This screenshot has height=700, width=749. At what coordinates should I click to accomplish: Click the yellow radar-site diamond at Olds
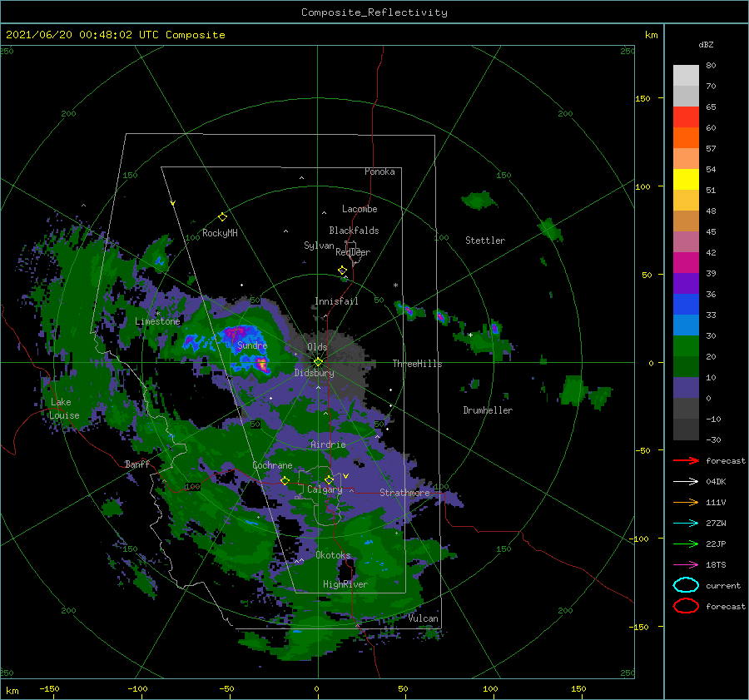318,362
